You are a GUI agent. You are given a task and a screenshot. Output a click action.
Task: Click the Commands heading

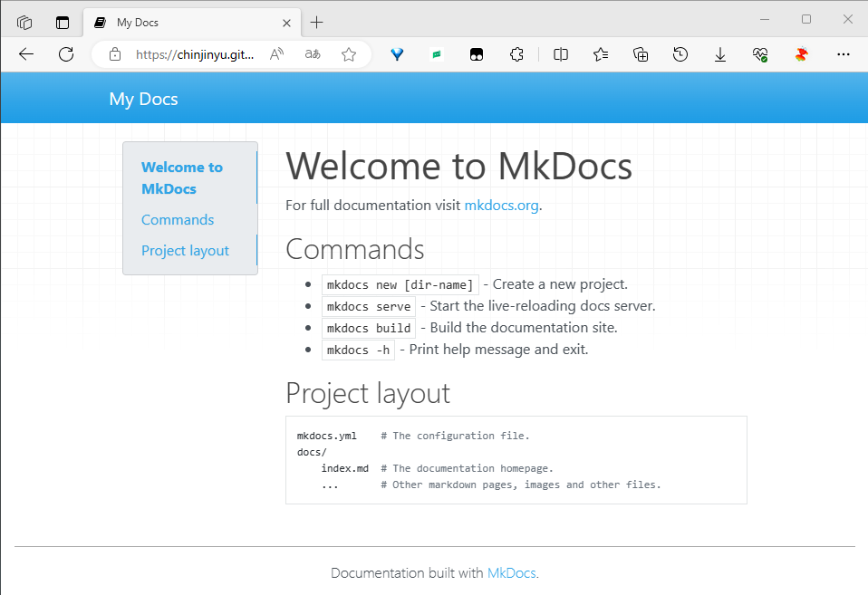355,249
